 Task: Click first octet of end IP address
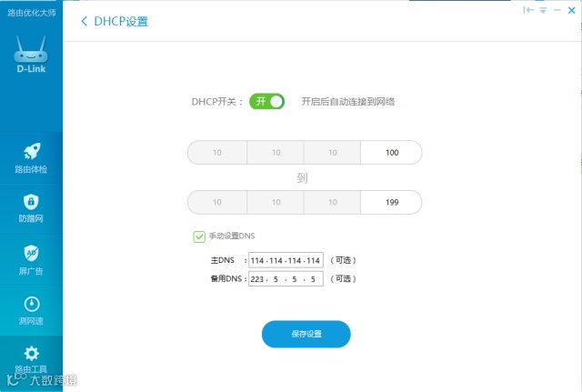[217, 202]
